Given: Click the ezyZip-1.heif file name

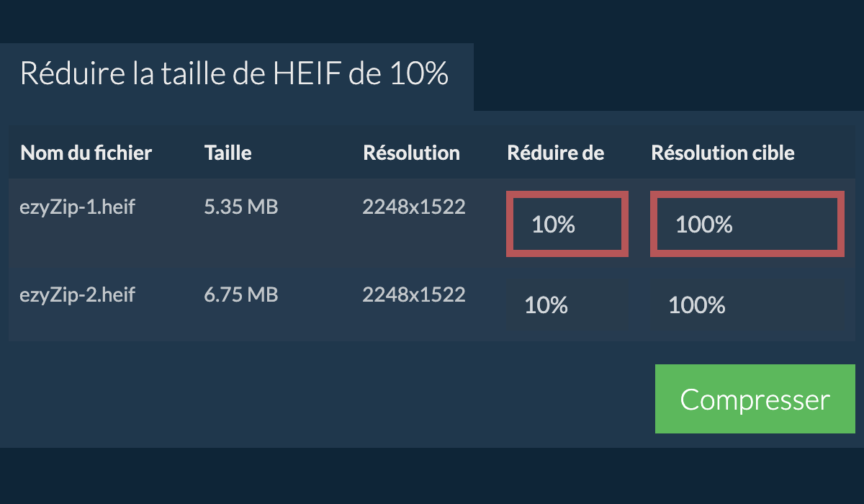Looking at the screenshot, I should [77, 207].
